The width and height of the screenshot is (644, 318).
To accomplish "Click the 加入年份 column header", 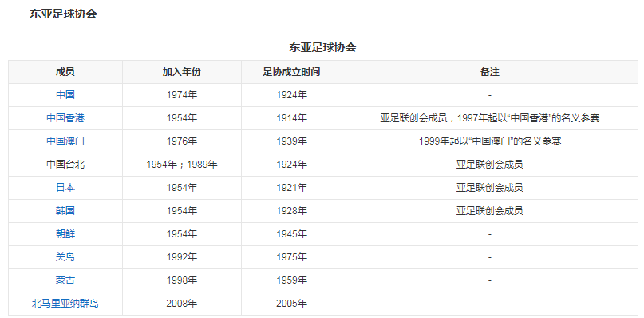I will (x=181, y=72).
